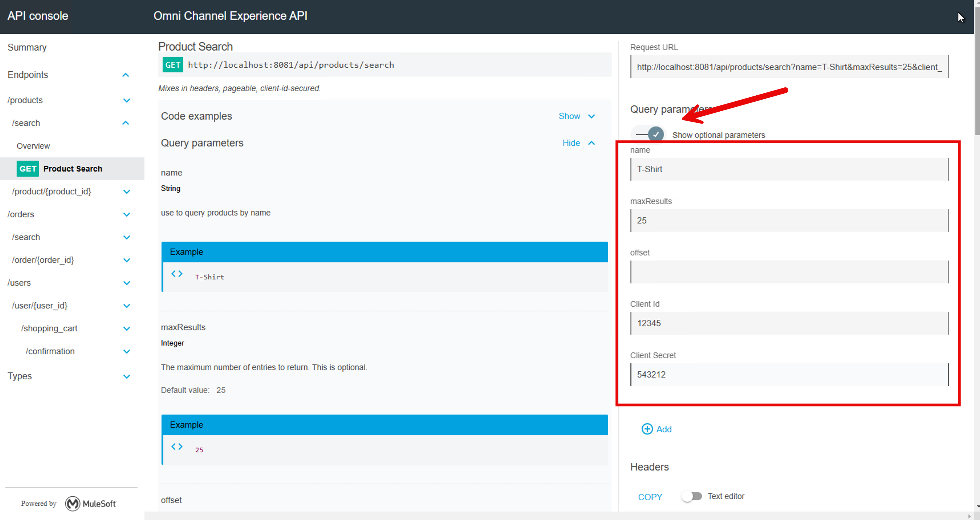
Task: Expand the /users chevron
Action: click(127, 283)
